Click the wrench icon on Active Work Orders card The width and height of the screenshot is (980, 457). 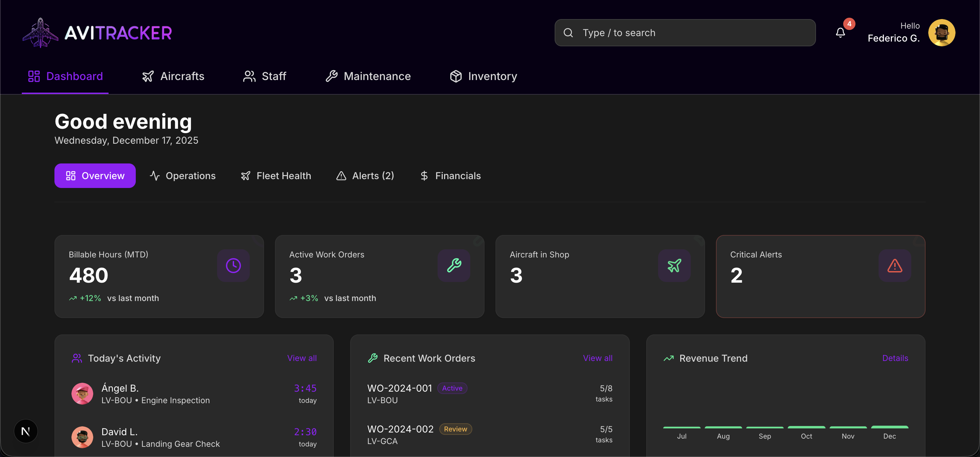click(x=454, y=265)
